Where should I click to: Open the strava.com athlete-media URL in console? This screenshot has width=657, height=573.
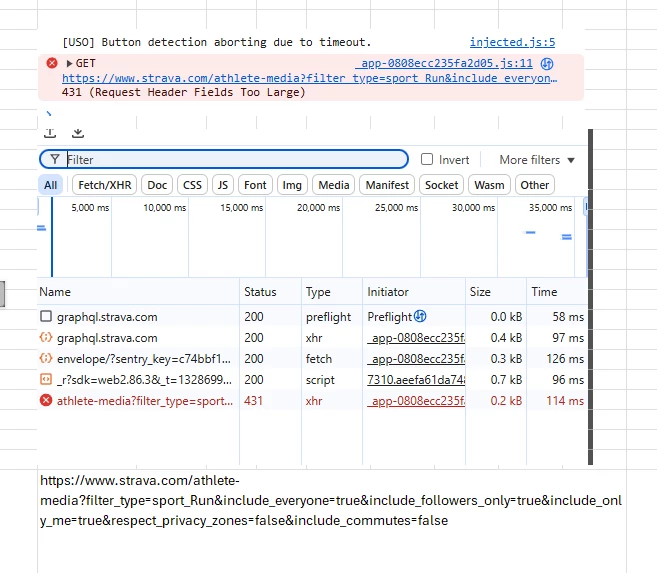(x=310, y=78)
